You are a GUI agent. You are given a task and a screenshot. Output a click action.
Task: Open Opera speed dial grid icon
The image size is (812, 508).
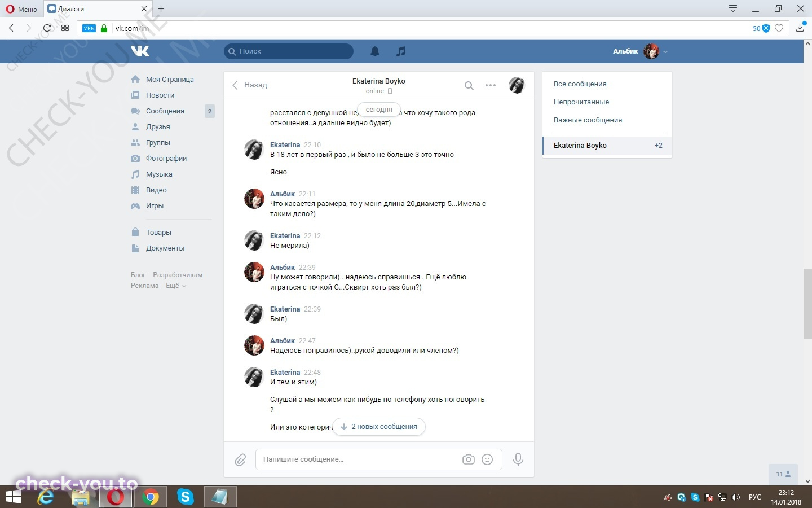pos(65,28)
